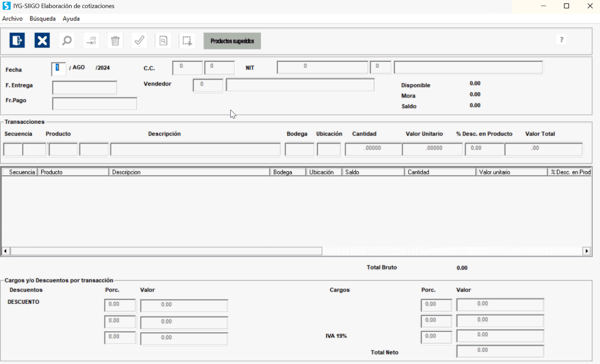Click the Descripcion grid column header
Screen dimensions: 600x364
pos(189,172)
